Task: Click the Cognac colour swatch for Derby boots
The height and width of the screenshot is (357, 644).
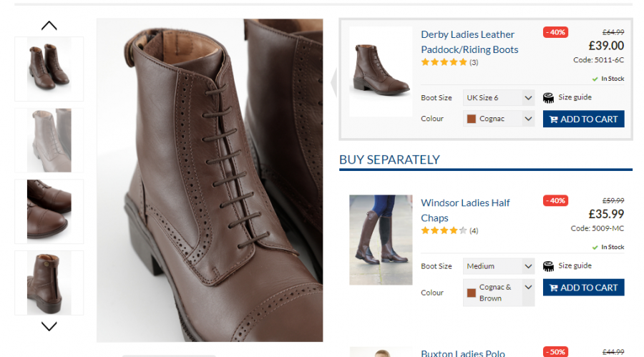Action: (472, 119)
